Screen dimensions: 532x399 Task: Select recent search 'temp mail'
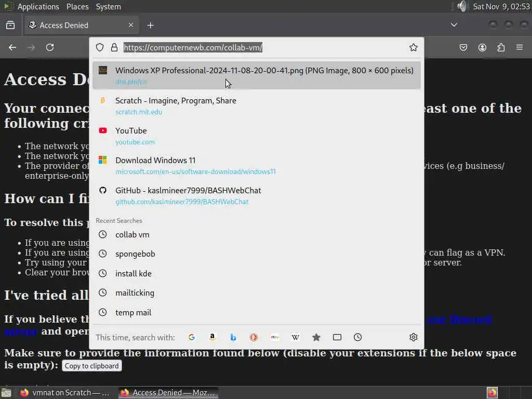(x=257, y=312)
